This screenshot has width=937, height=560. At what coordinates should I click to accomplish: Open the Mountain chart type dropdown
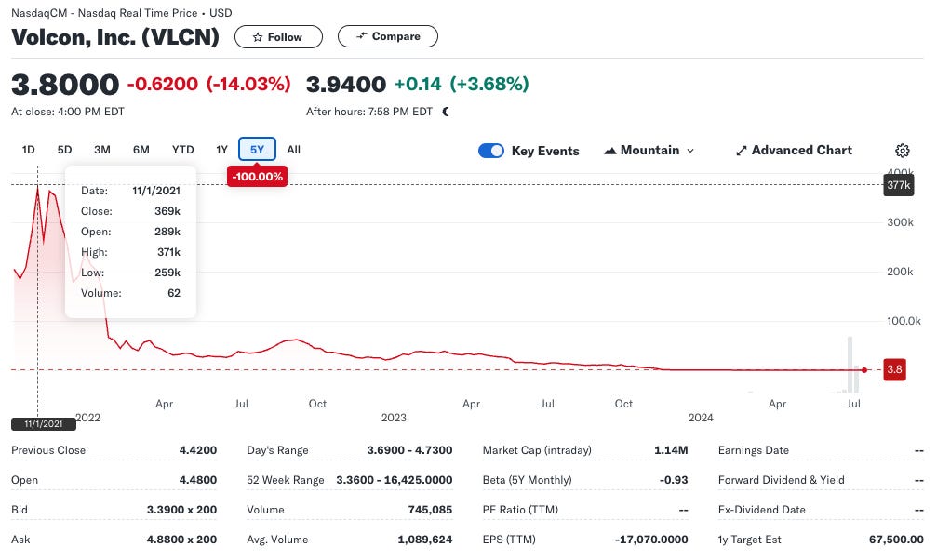tap(649, 151)
